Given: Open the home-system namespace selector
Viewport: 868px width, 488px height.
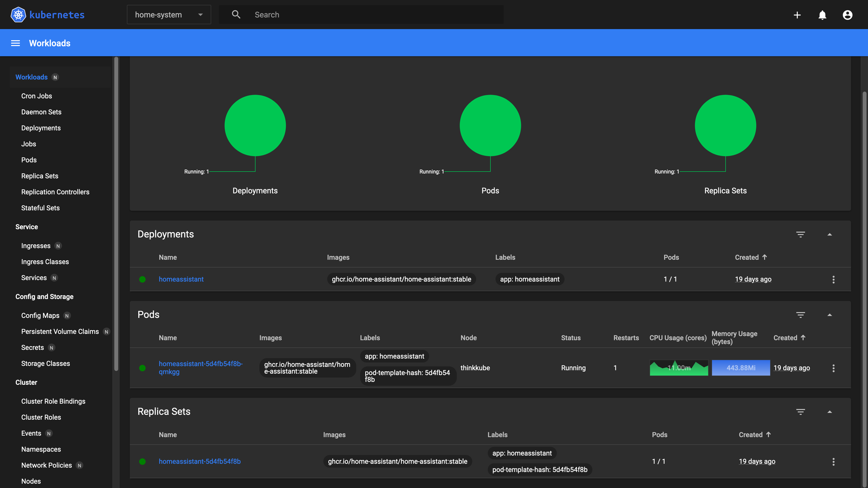Looking at the screenshot, I should click(x=169, y=15).
